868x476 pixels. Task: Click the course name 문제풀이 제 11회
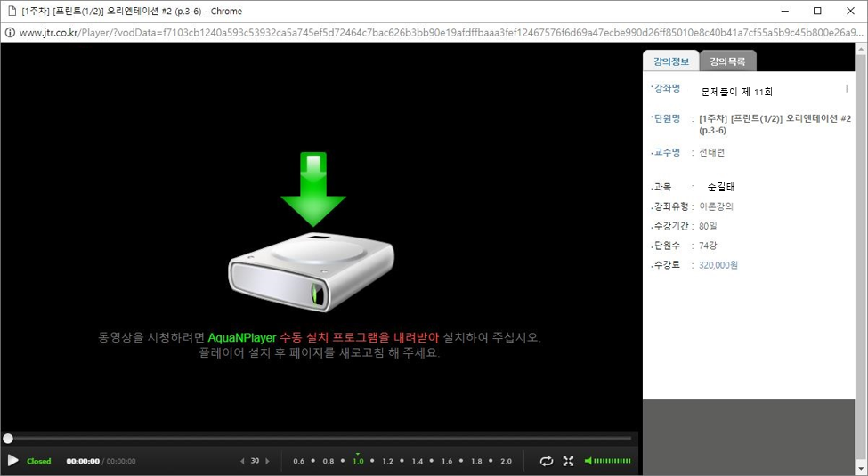pyautogui.click(x=737, y=92)
